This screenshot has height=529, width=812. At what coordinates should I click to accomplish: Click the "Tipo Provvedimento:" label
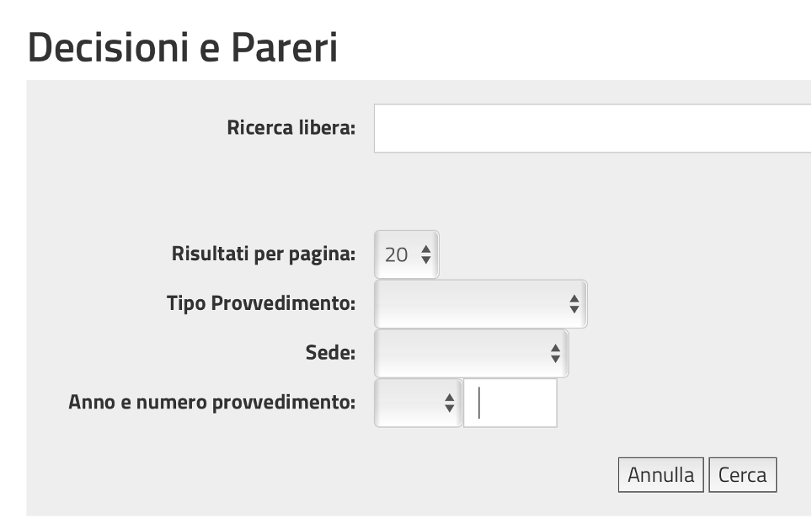(x=261, y=303)
